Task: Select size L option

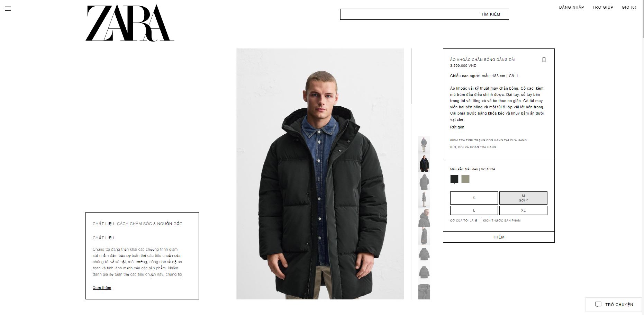Action: pyautogui.click(x=474, y=210)
